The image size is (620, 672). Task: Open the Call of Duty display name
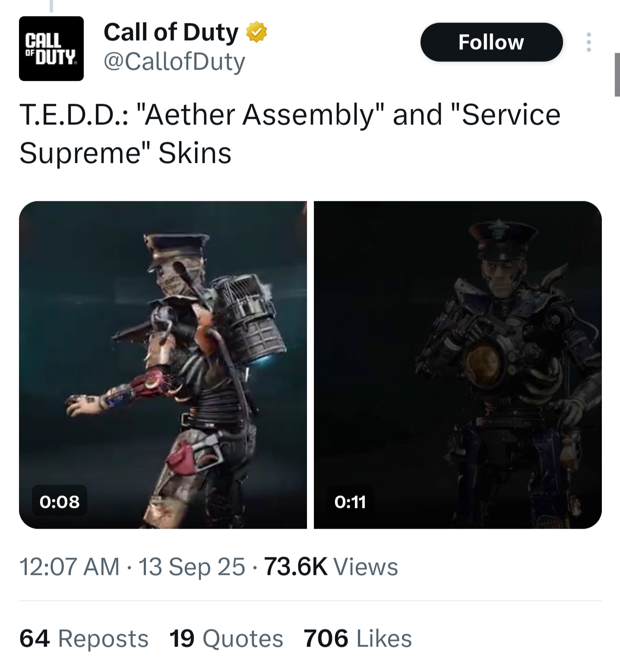coord(171,32)
